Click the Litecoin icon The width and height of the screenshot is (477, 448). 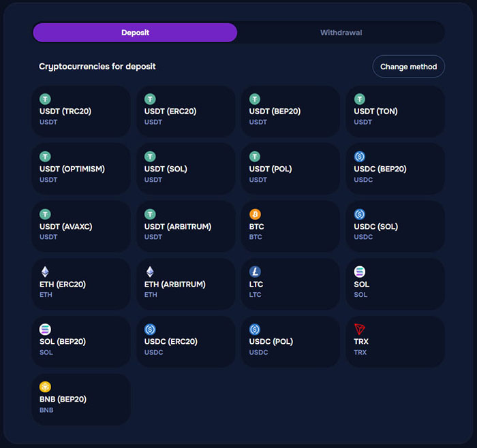255,272
